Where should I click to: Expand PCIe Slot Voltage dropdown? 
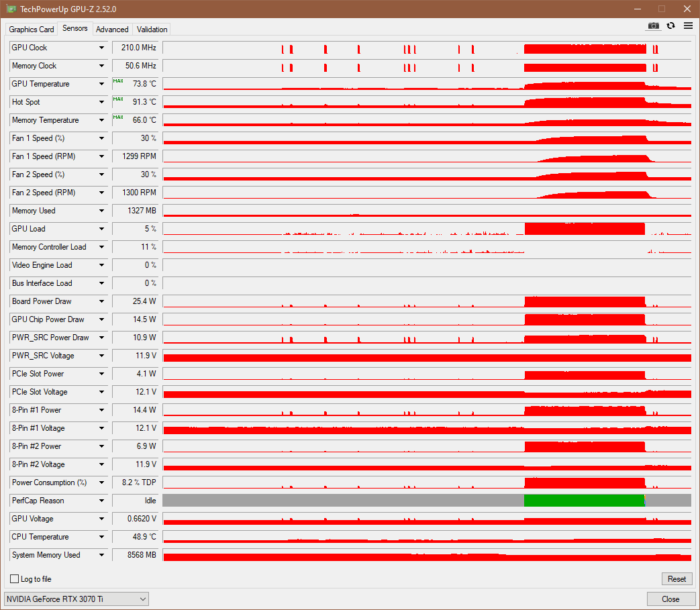pyautogui.click(x=102, y=392)
